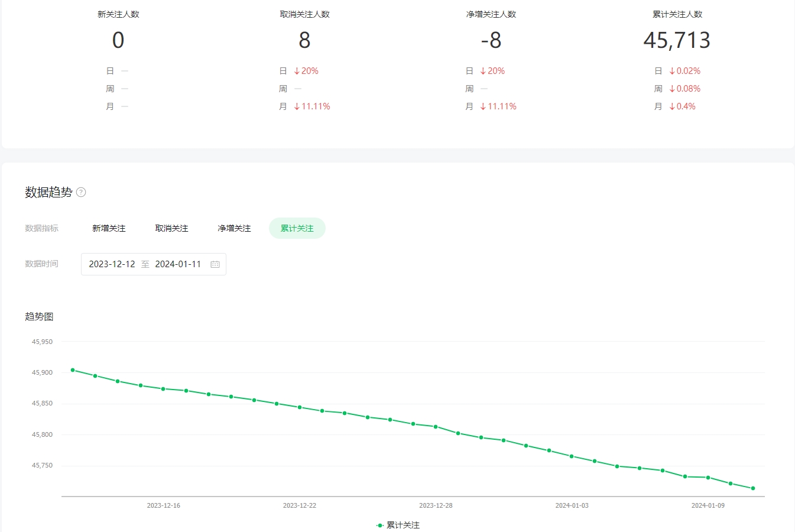795x532 pixels.
Task: Open the calendar icon in date range field
Action: coord(215,264)
